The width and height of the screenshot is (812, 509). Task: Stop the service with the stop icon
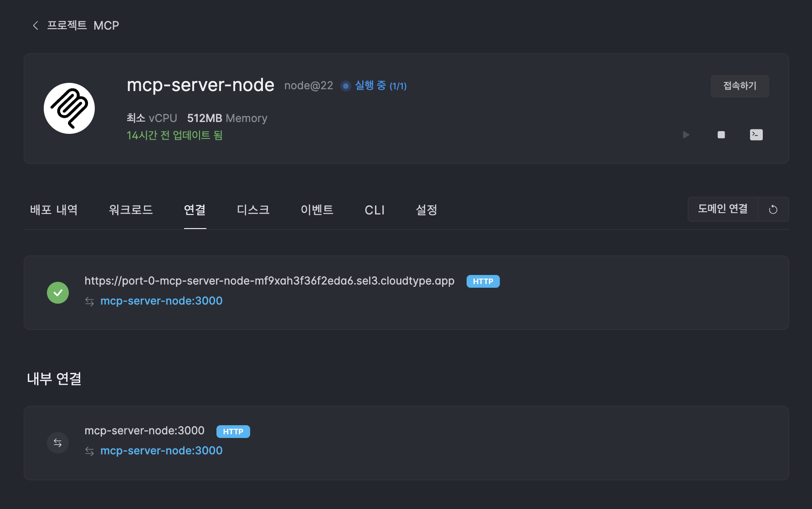pos(721,135)
